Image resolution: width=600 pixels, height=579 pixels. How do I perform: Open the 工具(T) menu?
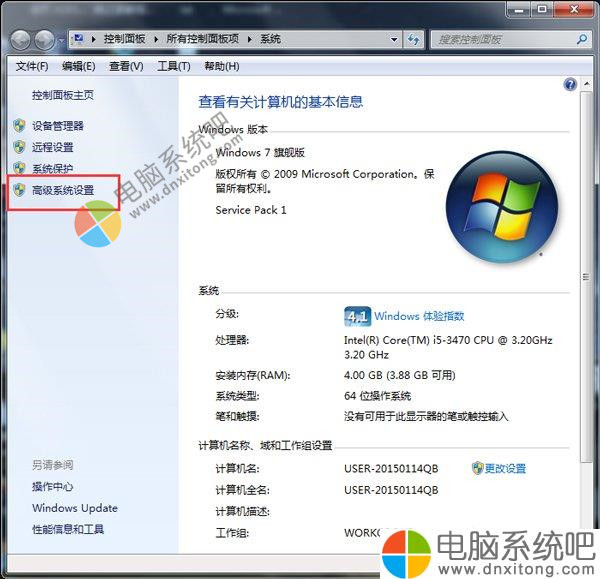point(174,67)
